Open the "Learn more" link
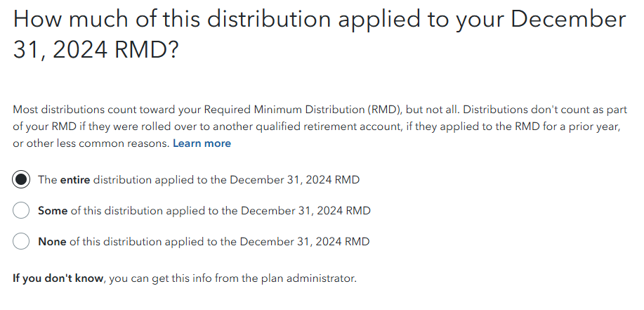This screenshot has height=310, width=644. [x=202, y=143]
